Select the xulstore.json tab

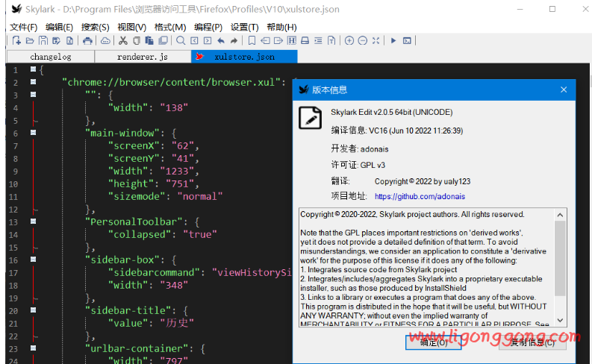(x=244, y=57)
